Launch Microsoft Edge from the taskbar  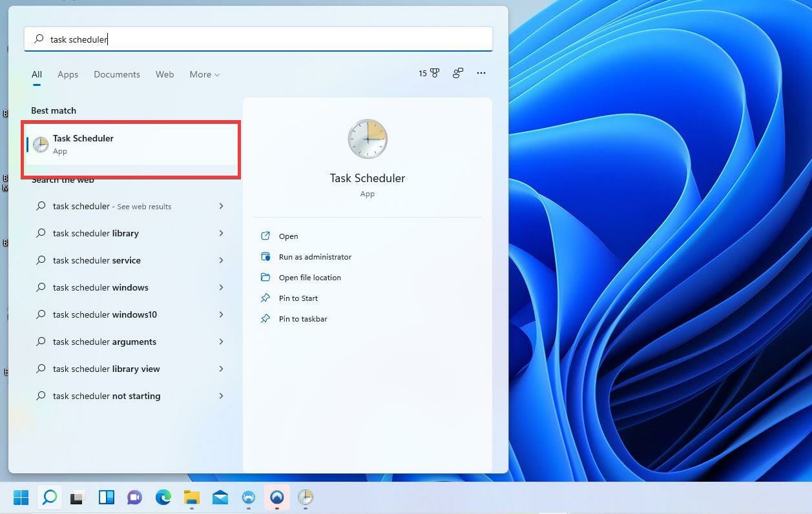pos(163,497)
